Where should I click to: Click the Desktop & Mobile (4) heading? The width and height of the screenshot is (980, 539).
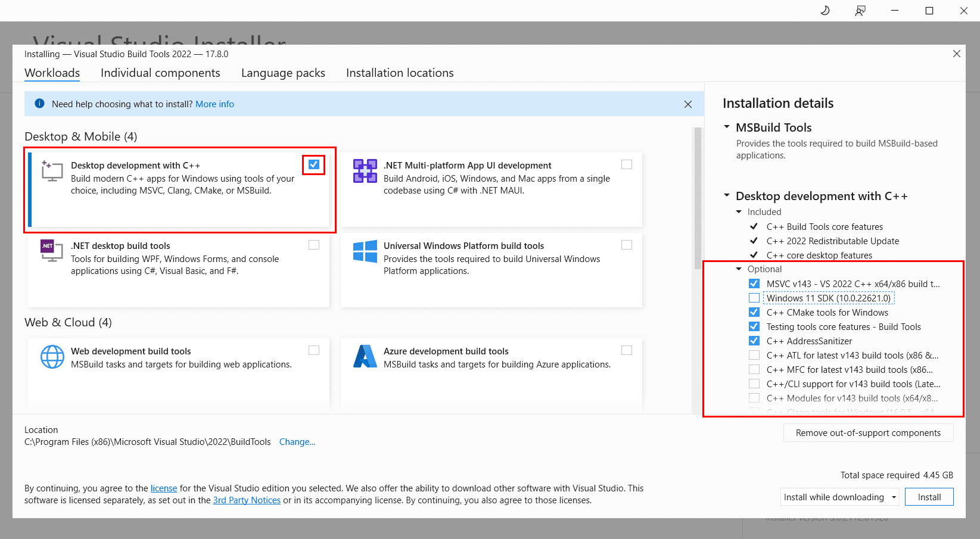point(80,136)
